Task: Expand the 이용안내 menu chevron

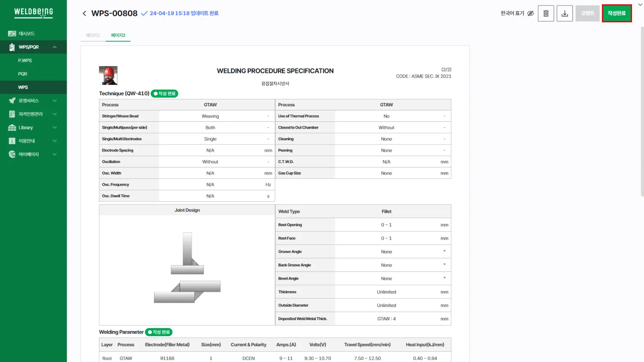Action: tap(54, 141)
